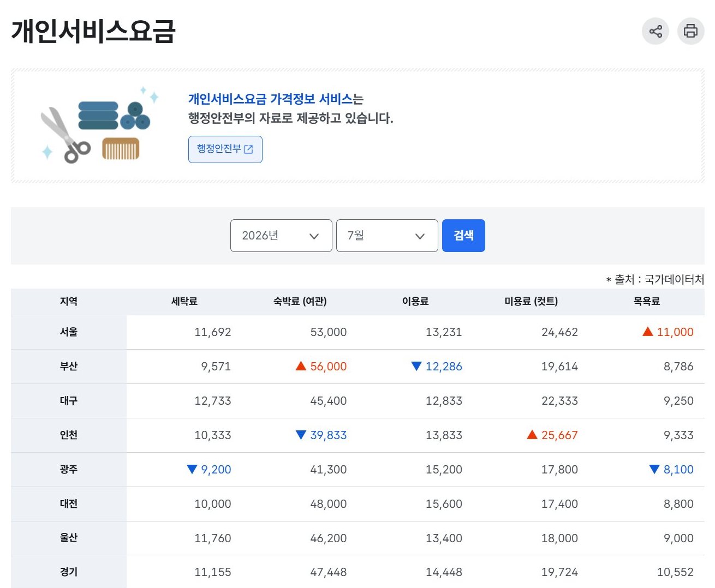Image resolution: width=715 pixels, height=588 pixels.
Task: Click the 세탁료 column header
Action: (x=184, y=302)
